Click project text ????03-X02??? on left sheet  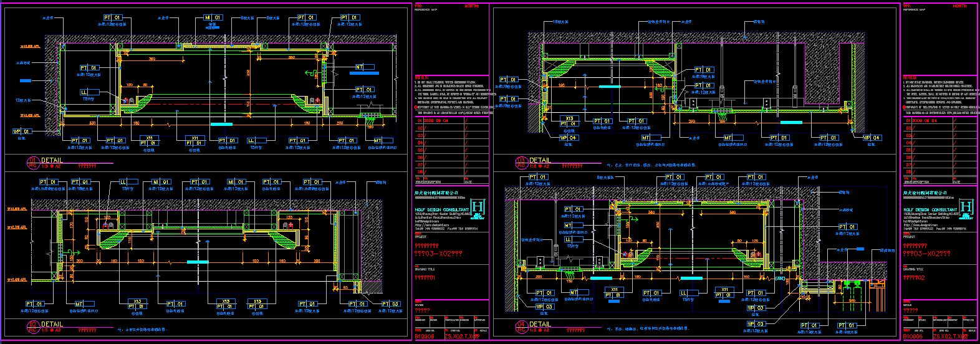[x=439, y=254]
